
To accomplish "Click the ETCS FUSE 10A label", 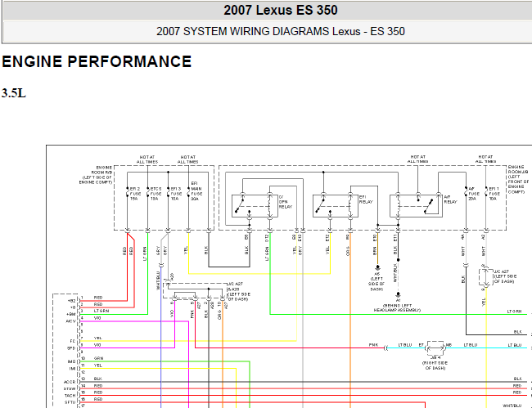I will pyautogui.click(x=156, y=194).
